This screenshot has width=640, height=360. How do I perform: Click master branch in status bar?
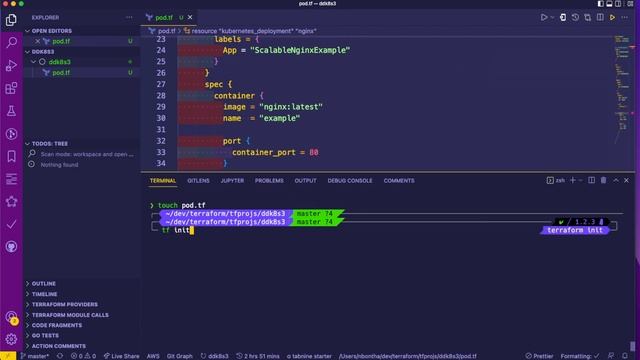tap(35, 356)
